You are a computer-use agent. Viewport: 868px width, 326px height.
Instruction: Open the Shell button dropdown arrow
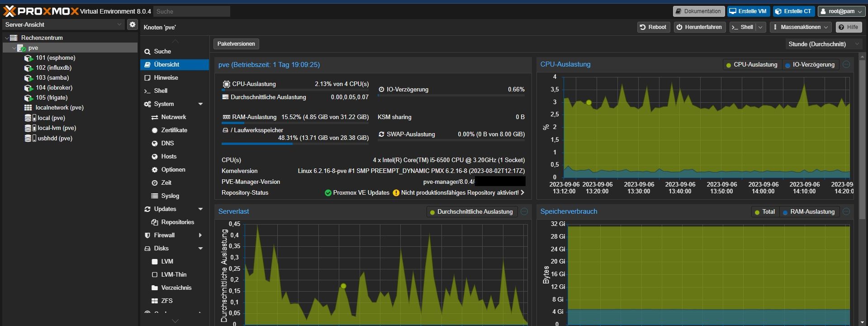click(x=760, y=27)
